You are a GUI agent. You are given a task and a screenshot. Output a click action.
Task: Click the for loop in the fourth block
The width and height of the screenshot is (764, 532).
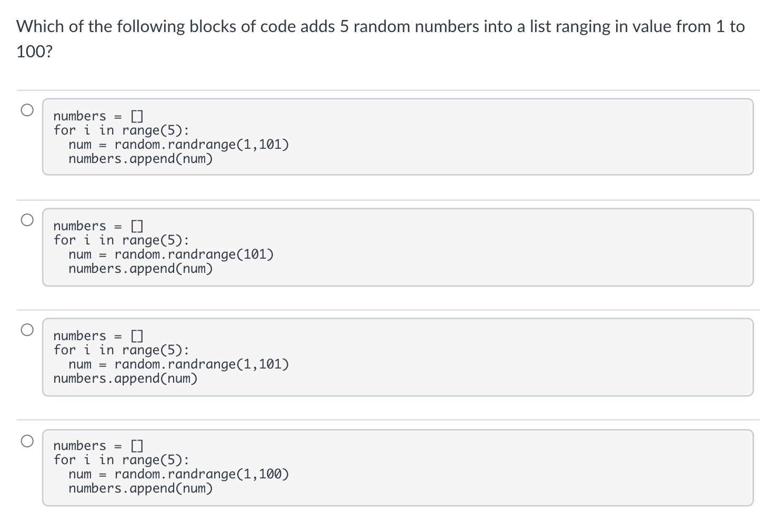pos(121,459)
